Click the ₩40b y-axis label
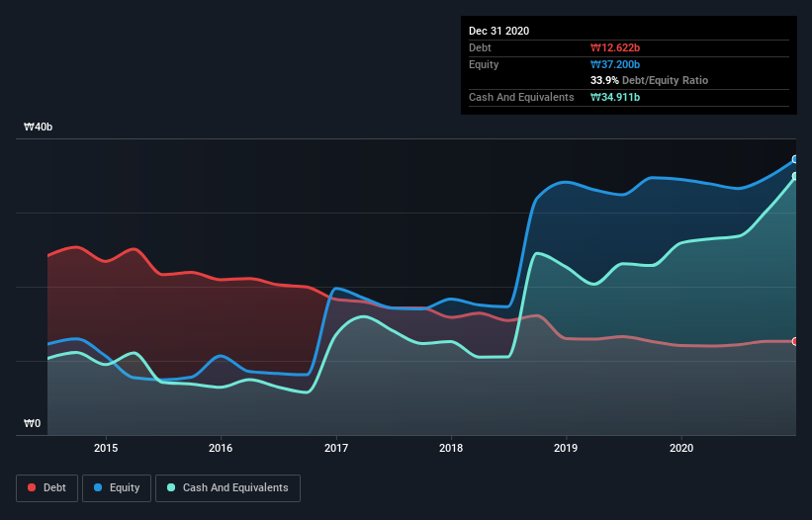The image size is (812, 520). tap(38, 127)
